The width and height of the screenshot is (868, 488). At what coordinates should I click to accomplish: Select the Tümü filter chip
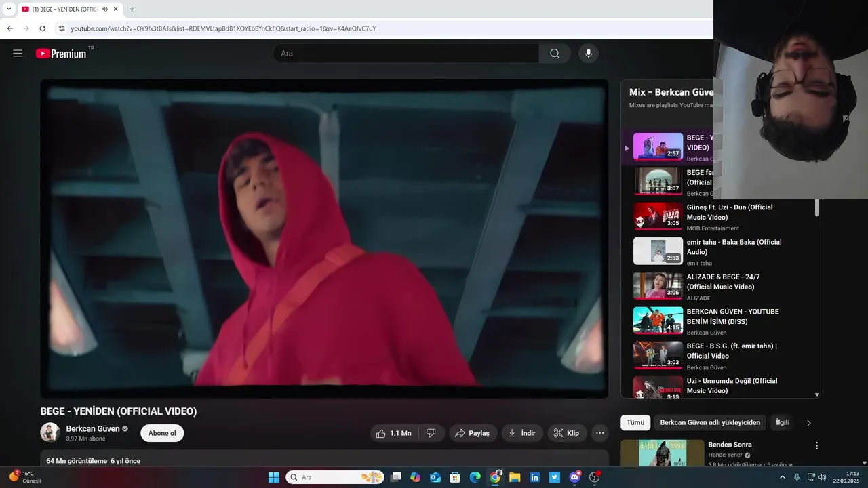point(635,423)
